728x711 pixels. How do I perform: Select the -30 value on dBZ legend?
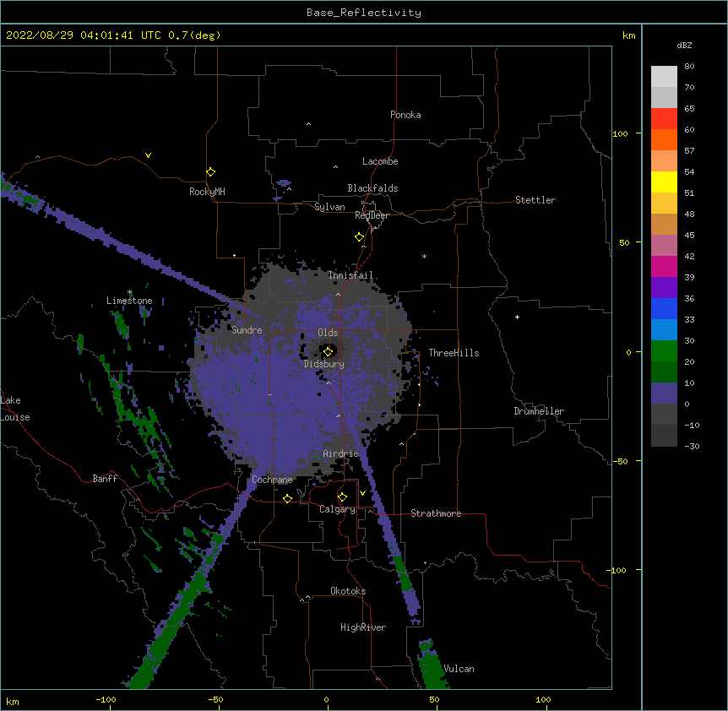point(692,446)
